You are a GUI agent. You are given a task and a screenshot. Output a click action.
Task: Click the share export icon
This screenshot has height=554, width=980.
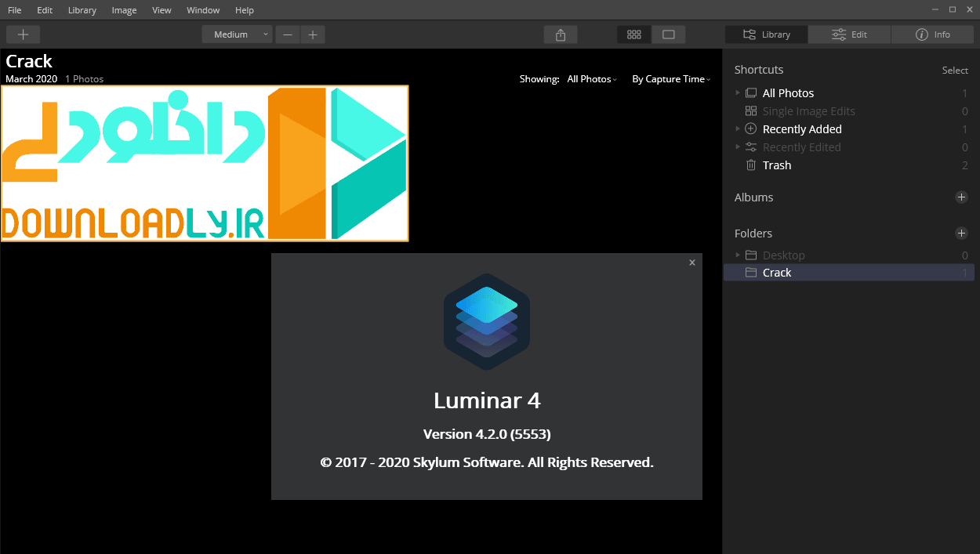click(x=561, y=34)
